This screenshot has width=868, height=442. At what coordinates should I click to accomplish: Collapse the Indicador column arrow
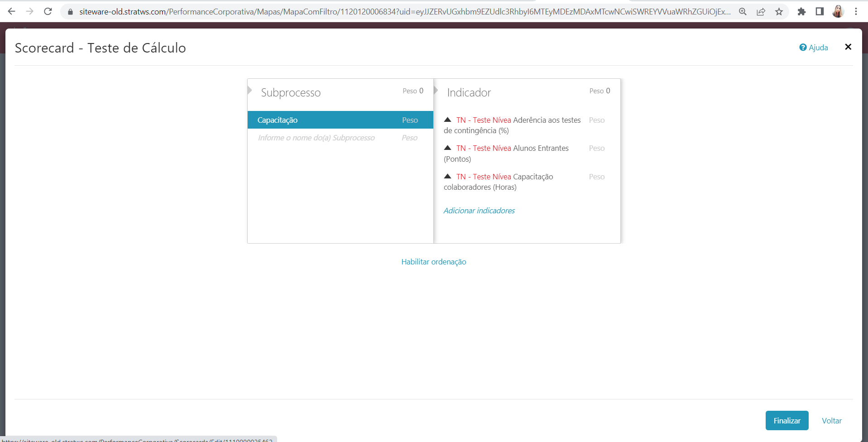436,90
